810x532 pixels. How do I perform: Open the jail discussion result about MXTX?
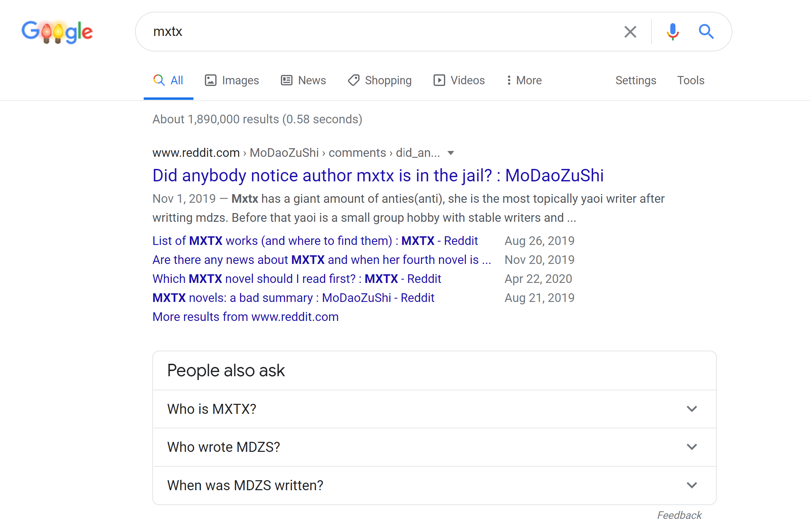(x=378, y=175)
